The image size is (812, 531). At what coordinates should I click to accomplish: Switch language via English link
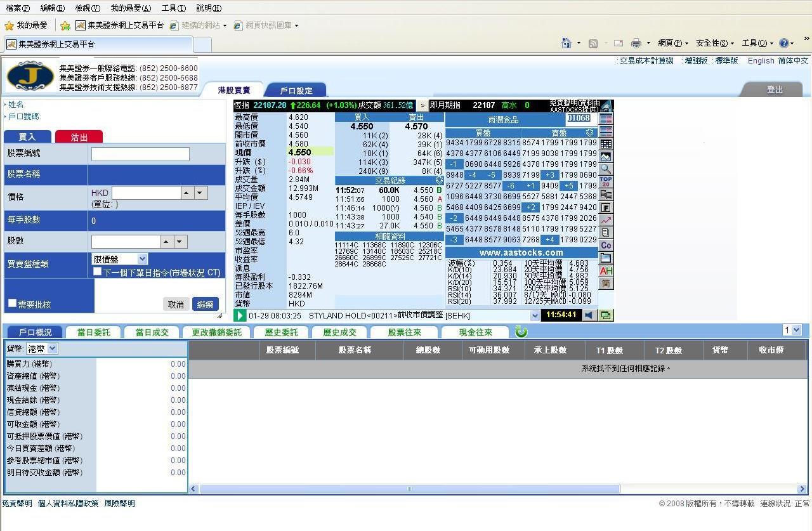(x=761, y=61)
